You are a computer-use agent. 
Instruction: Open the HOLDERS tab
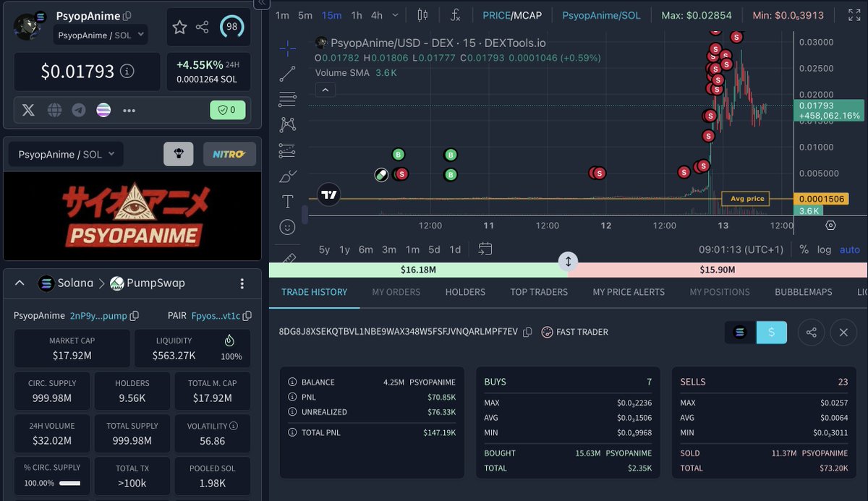tap(465, 292)
